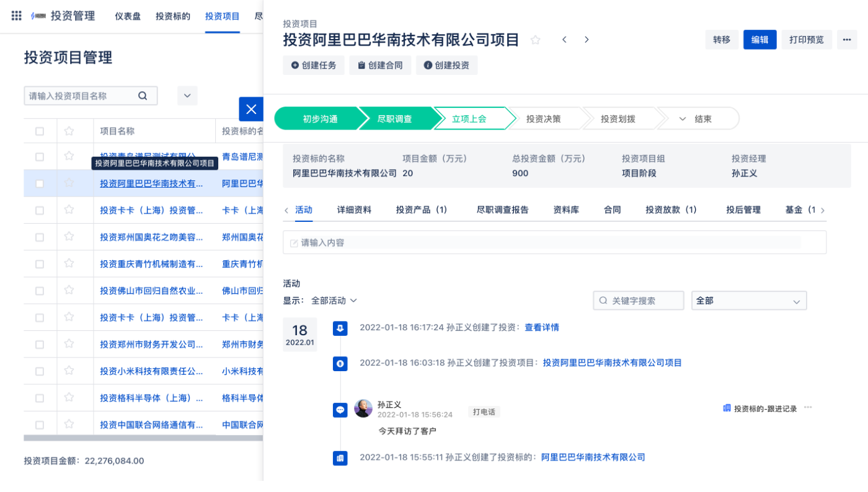Open the 合同 tab
Screen dimensions: 868x492
(613, 210)
